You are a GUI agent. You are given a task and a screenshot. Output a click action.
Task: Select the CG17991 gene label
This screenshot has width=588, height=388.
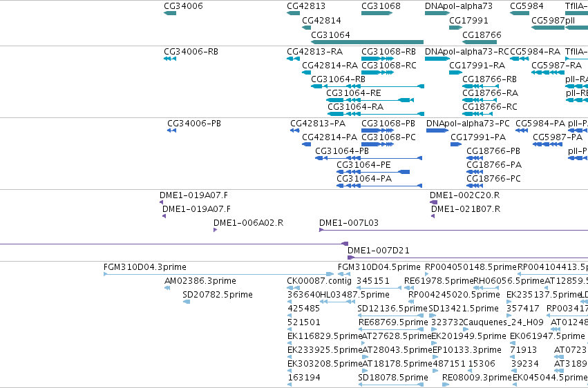[x=468, y=20]
